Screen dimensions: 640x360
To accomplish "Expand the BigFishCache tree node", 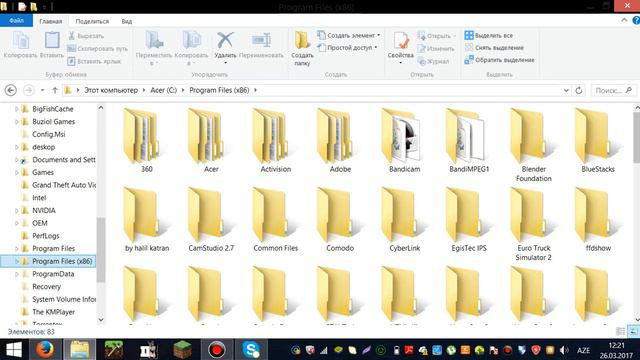I will pyautogui.click(x=17, y=109).
